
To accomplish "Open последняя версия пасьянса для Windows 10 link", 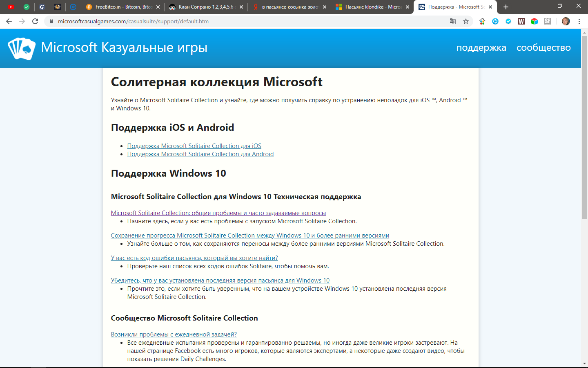I will tap(220, 280).
